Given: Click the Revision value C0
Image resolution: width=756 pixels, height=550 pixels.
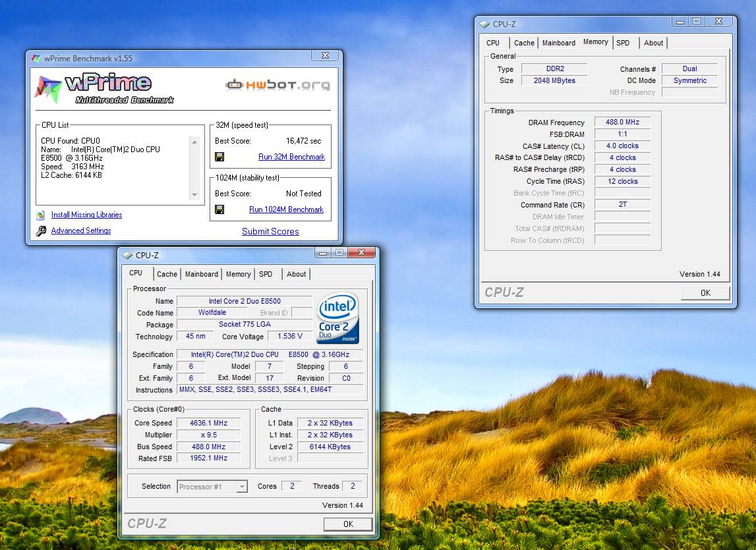Looking at the screenshot, I should pos(346,378).
